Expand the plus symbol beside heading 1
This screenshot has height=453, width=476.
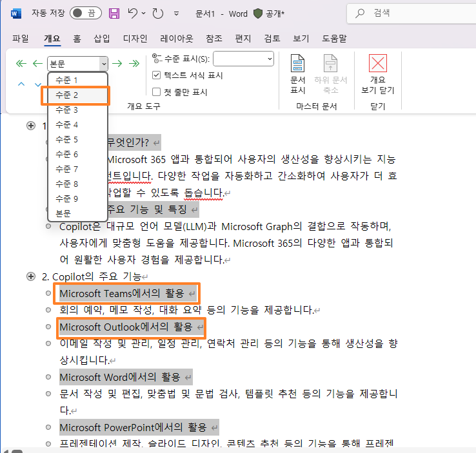point(31,126)
